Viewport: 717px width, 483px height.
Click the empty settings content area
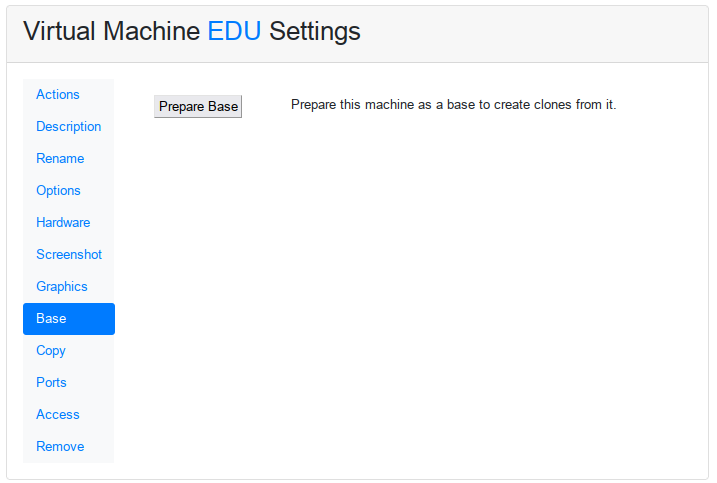click(x=412, y=293)
